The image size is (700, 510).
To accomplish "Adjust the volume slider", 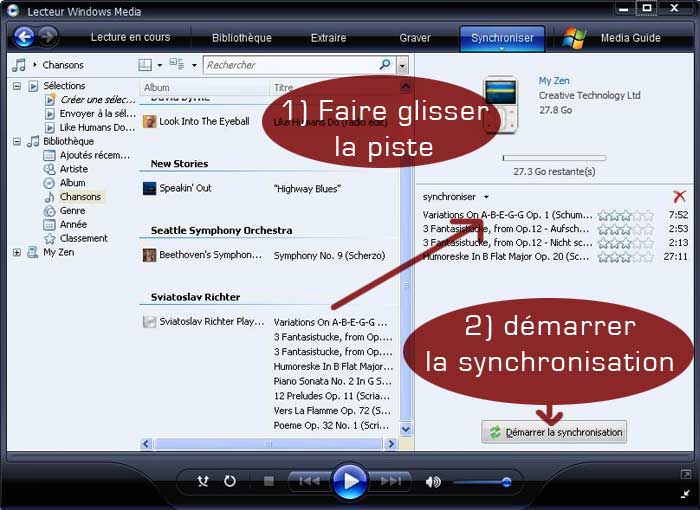I will coord(506,481).
